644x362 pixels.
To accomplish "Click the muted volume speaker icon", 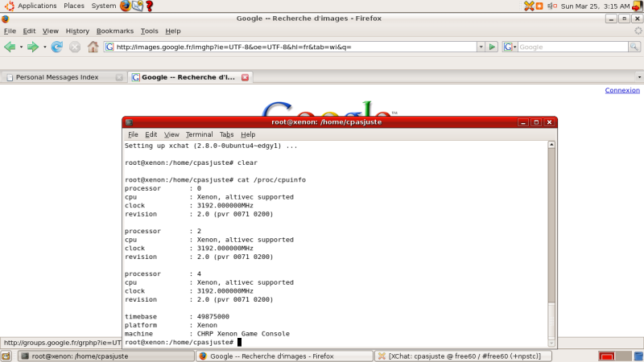I will click(552, 6).
